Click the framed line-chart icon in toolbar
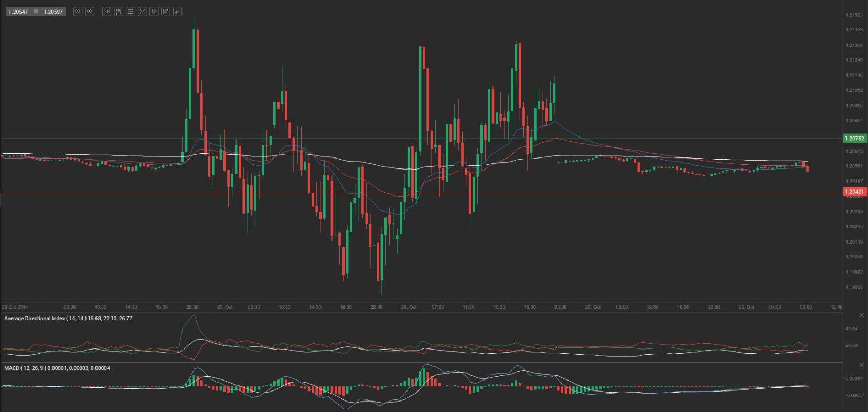The width and height of the screenshot is (868, 412). click(142, 12)
